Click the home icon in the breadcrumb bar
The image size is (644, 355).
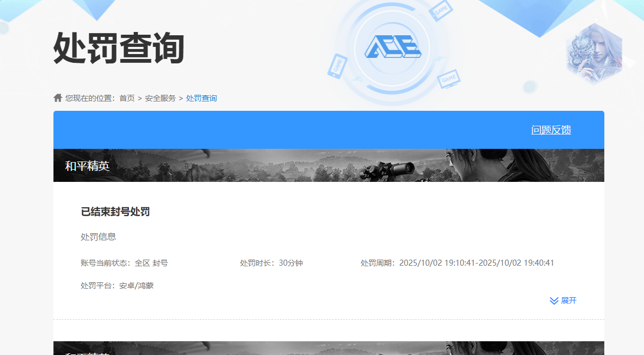click(x=57, y=98)
